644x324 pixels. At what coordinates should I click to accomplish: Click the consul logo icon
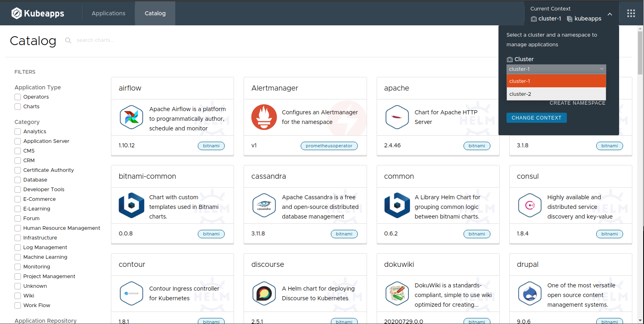click(x=529, y=205)
